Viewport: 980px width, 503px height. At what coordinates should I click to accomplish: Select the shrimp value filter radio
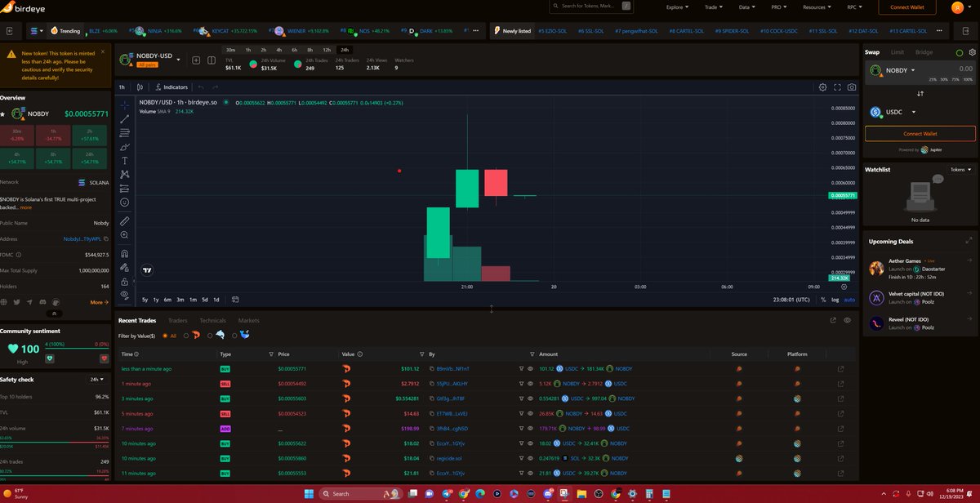pyautogui.click(x=186, y=336)
